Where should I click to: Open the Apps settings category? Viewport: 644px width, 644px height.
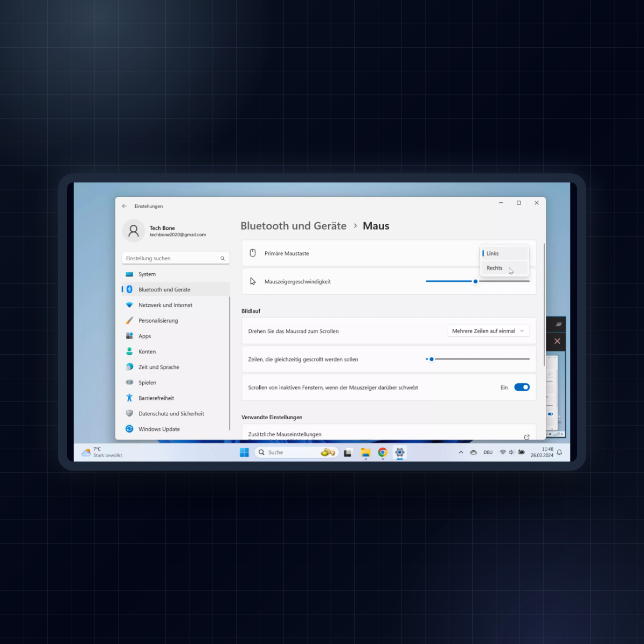(175, 336)
